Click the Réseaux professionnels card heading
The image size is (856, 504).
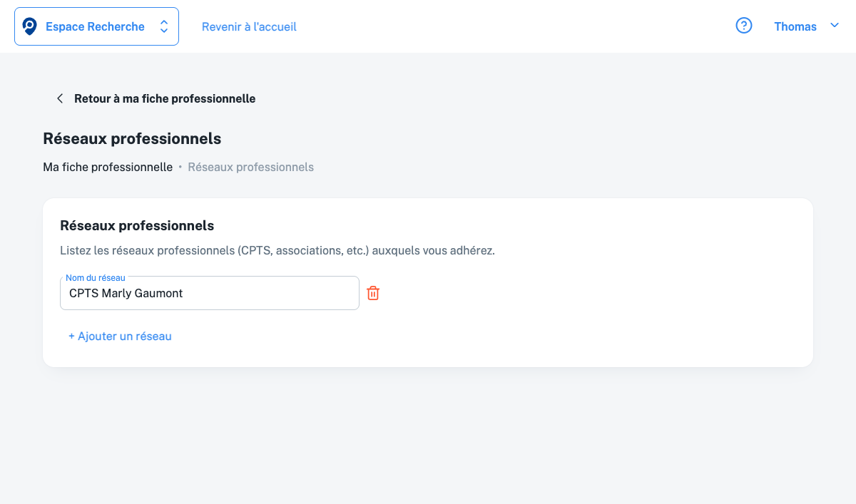pyautogui.click(x=137, y=225)
